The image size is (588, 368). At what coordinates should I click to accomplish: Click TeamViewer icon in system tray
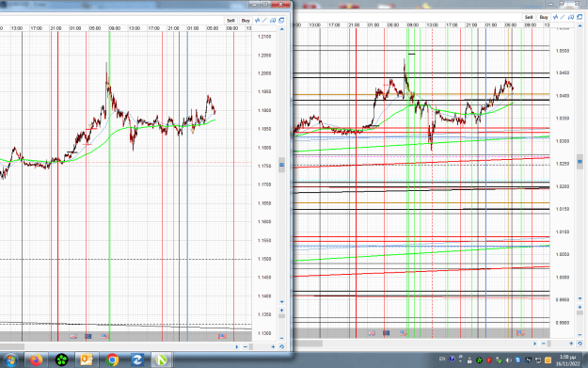(x=517, y=360)
